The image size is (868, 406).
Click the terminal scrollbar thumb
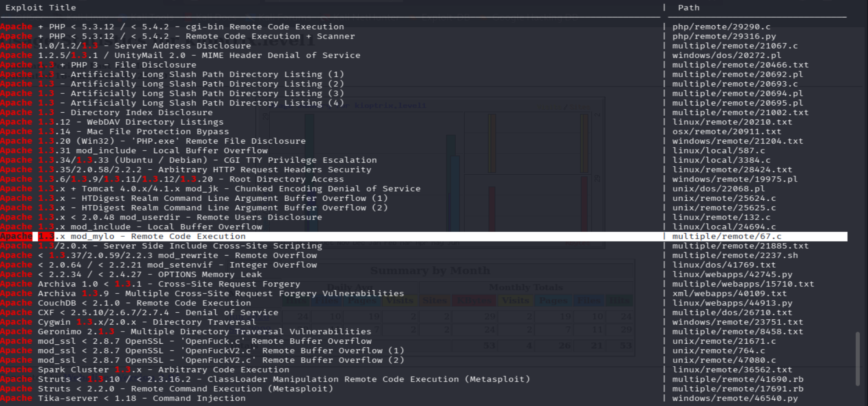pos(857,358)
